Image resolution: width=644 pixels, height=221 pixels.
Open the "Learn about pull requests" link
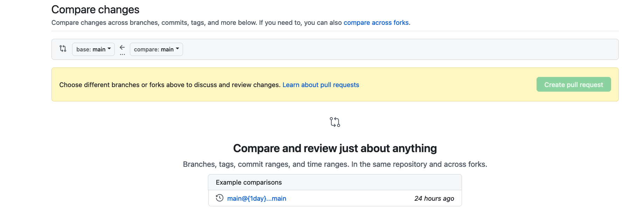pos(321,85)
